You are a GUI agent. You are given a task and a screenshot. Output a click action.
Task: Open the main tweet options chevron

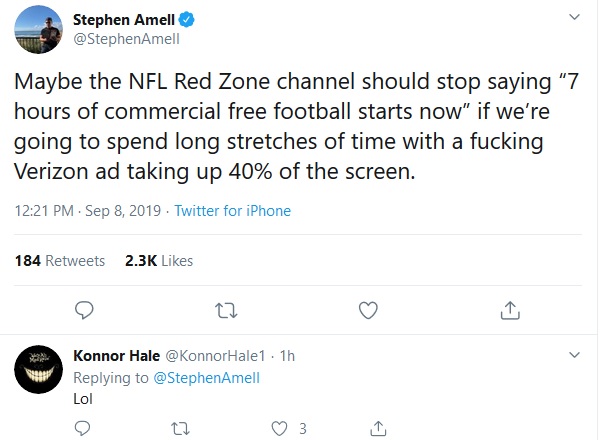tap(574, 17)
